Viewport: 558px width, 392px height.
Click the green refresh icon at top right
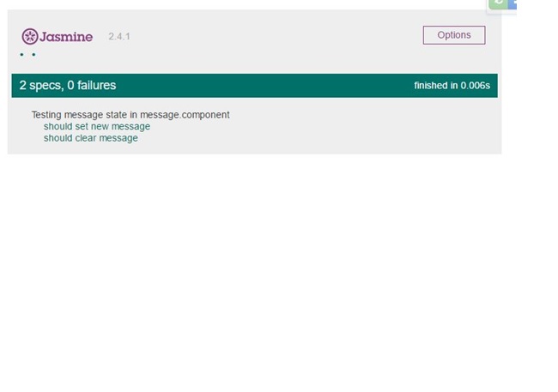click(x=498, y=3)
